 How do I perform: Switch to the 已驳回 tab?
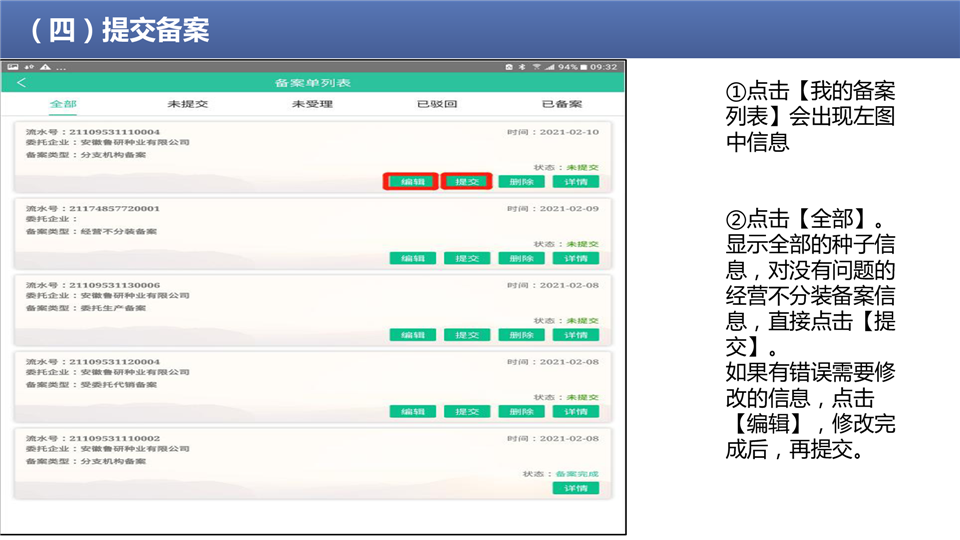(437, 104)
